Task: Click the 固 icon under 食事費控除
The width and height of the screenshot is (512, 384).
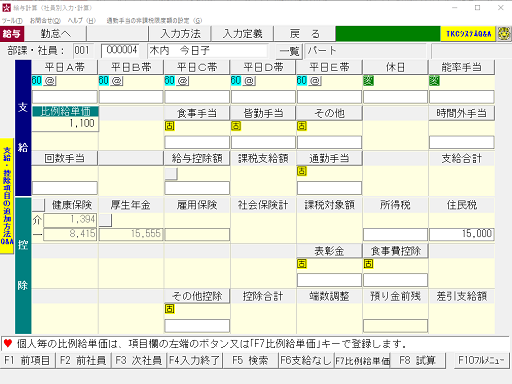Action: coord(368,264)
